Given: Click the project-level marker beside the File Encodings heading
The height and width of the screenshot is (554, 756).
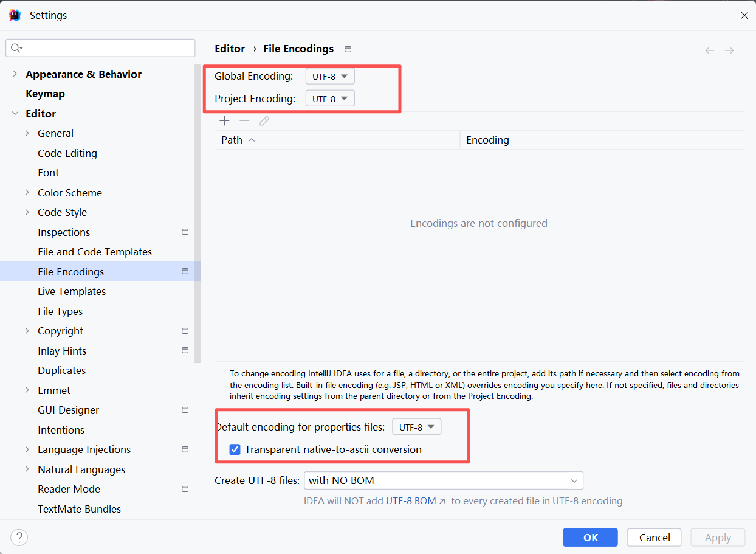Looking at the screenshot, I should point(348,49).
